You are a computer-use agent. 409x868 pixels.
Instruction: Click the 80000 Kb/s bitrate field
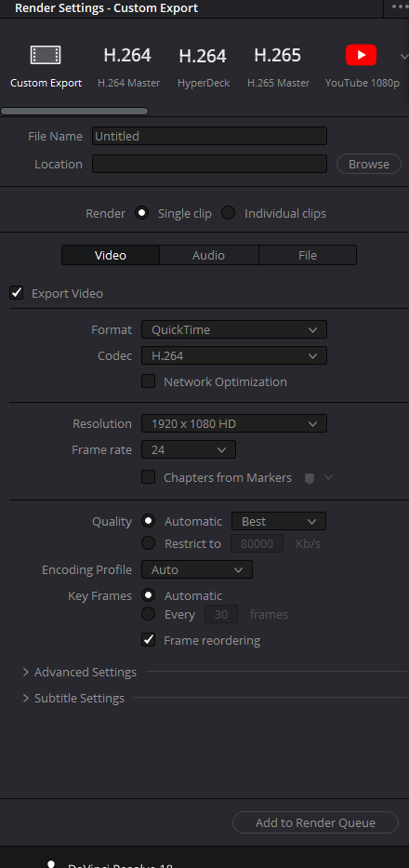coord(257,543)
